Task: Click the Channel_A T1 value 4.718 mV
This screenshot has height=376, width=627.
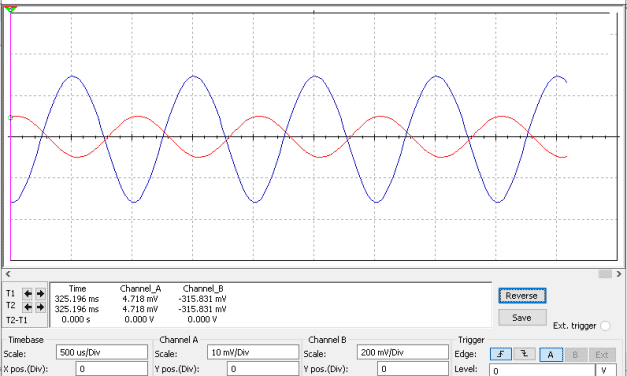Action: 140,299
